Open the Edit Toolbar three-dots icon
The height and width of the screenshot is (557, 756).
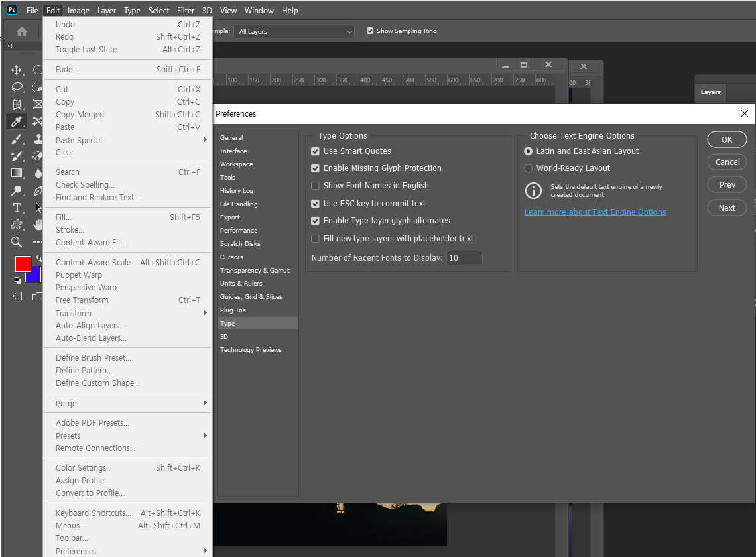pos(38,242)
